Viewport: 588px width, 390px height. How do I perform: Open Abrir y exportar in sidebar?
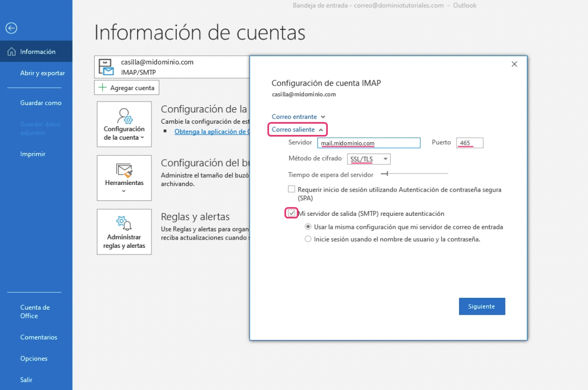click(x=42, y=73)
